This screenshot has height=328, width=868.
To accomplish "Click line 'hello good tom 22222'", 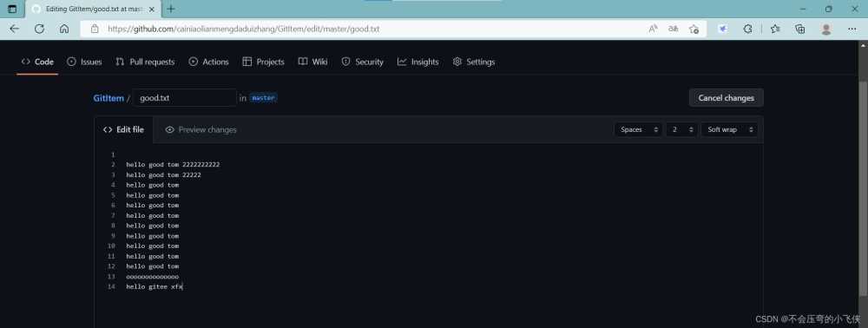I will [163, 174].
